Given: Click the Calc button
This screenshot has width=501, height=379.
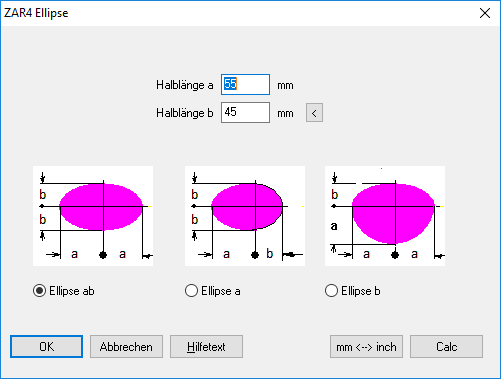Looking at the screenshot, I should pos(446,347).
